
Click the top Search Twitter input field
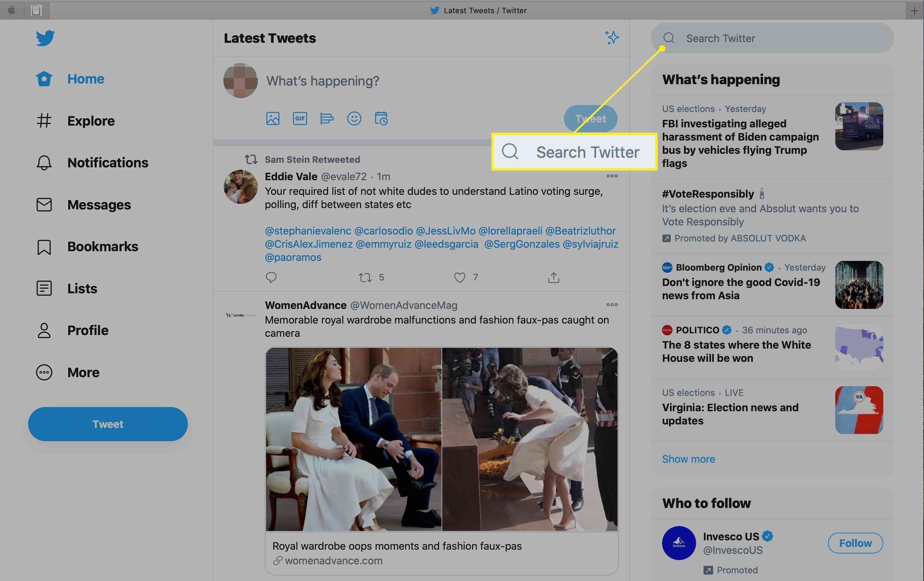(772, 38)
